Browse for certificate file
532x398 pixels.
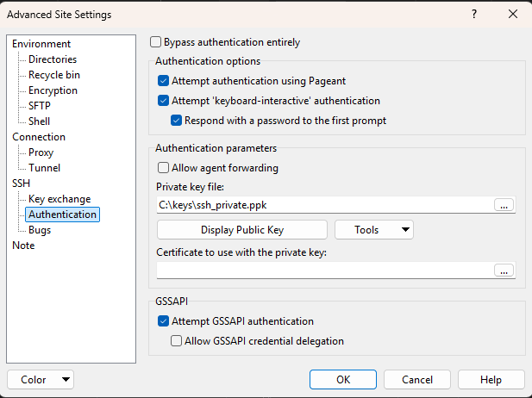point(504,271)
